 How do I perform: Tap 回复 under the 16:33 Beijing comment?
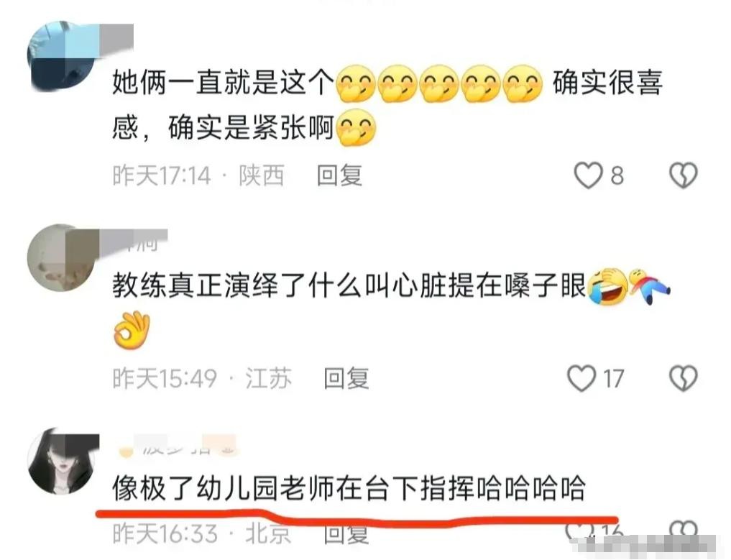point(346,534)
